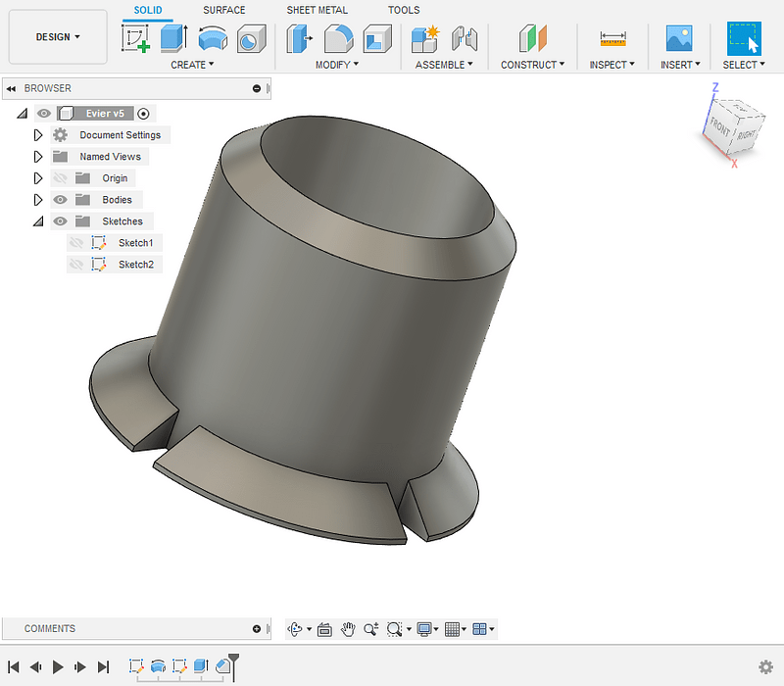Click the RIGHT face of view cube
784x686 pixels.
click(747, 134)
